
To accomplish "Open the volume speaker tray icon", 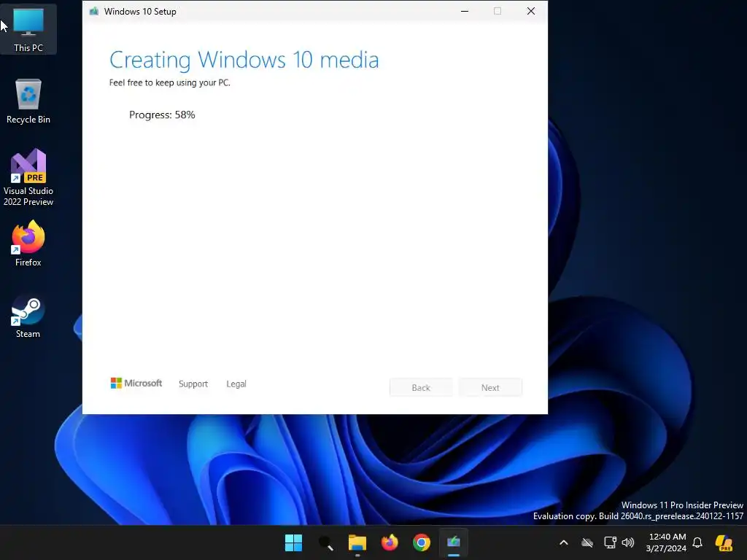I will tap(628, 542).
